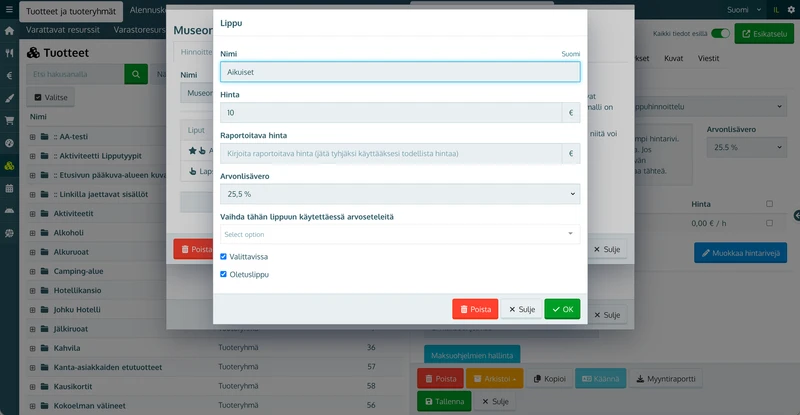Open the dashboard gauge sidebar icon
Viewport: 800px width, 415px height.
click(x=9, y=143)
